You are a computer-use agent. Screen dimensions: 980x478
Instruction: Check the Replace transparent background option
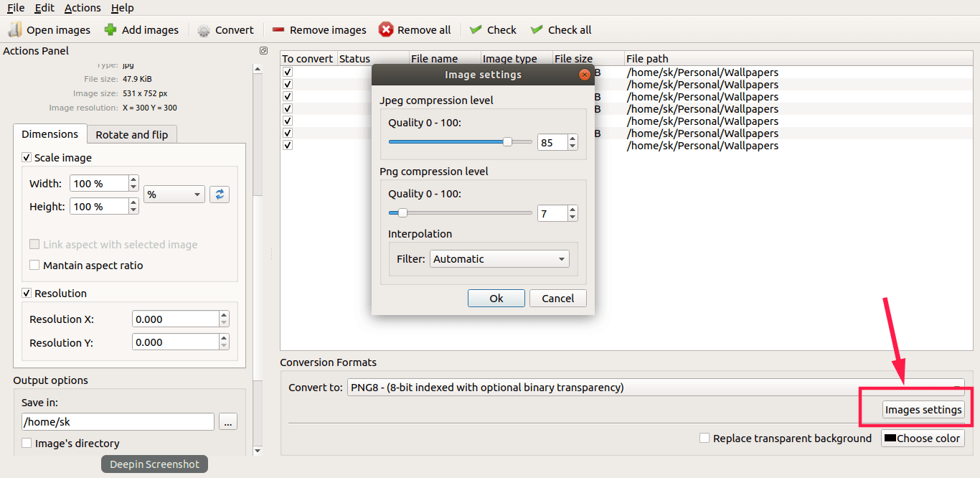(704, 438)
